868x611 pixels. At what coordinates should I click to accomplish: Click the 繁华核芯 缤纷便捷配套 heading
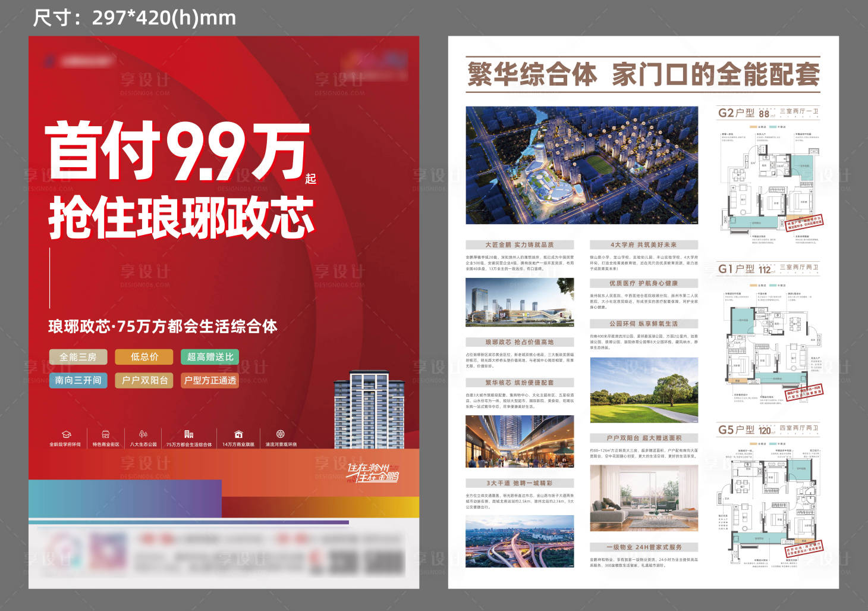(520, 383)
